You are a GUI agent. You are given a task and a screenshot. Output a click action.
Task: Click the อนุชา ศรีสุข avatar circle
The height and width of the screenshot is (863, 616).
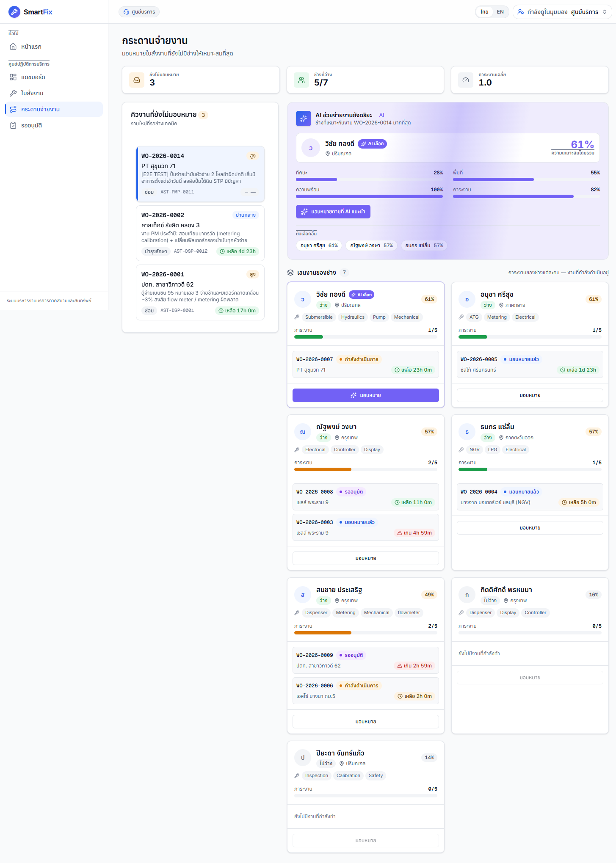coord(467,299)
